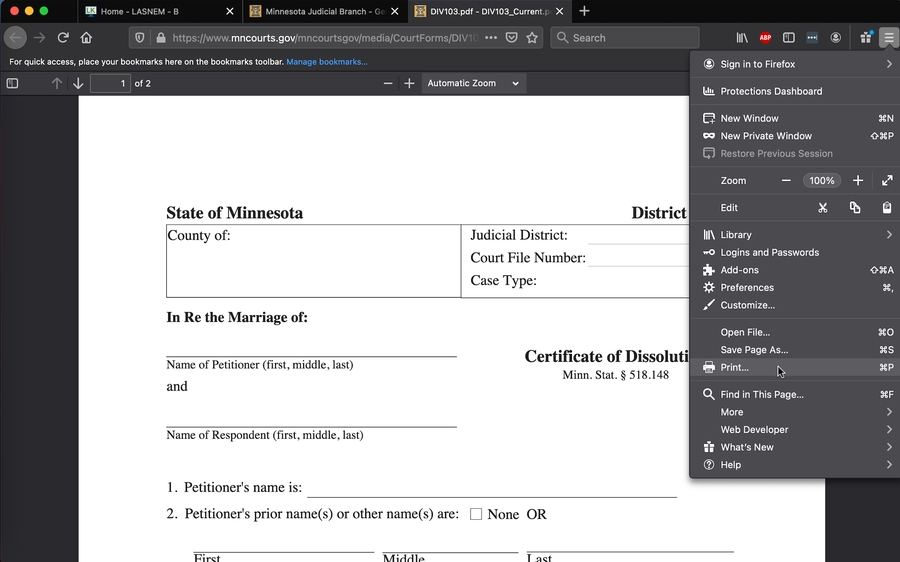Check the None checkbox for prior names

[476, 514]
